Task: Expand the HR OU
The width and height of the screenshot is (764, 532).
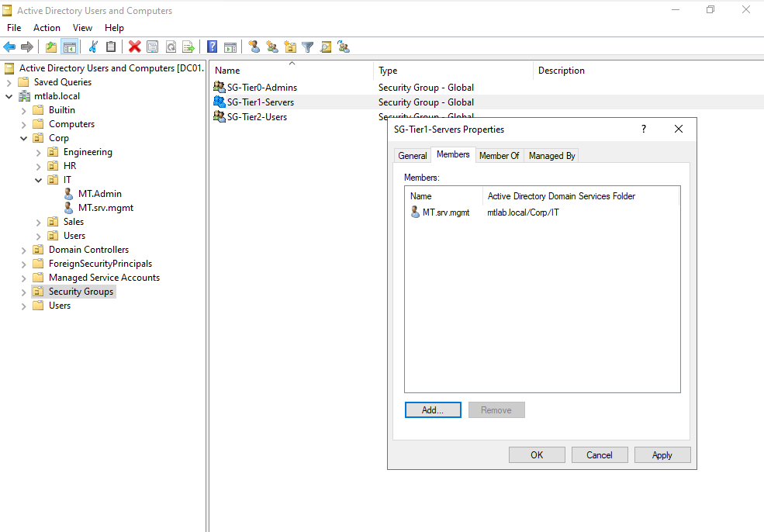Action: pyautogui.click(x=38, y=167)
